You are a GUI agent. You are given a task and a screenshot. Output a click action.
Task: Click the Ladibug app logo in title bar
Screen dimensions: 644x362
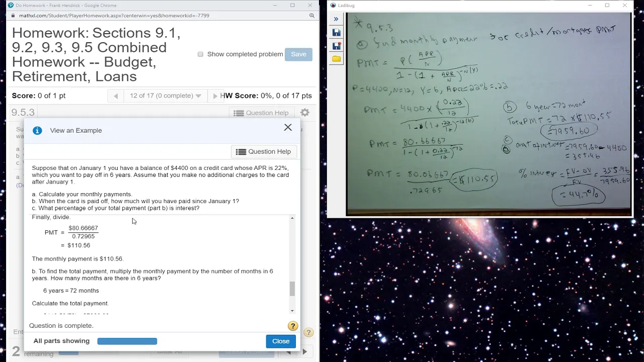[333, 6]
